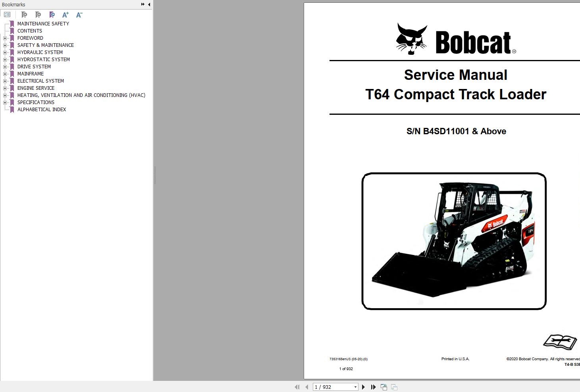Select the SPECIFICATIONS bookmark text

point(36,102)
